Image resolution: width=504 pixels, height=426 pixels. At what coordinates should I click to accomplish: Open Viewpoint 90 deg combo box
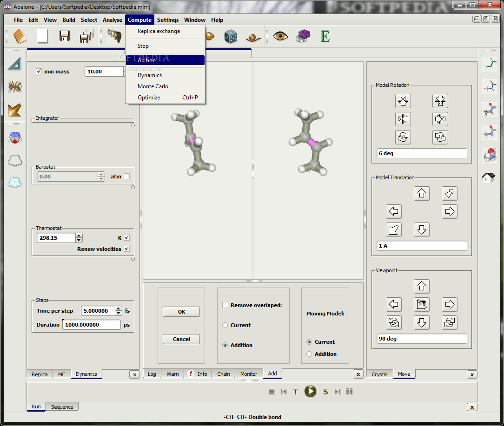point(422,339)
